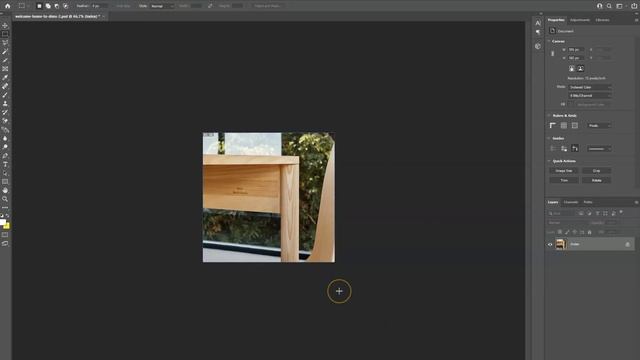Collapse the Quick Actions section
Screen dimensions: 640x360
(x=549, y=161)
